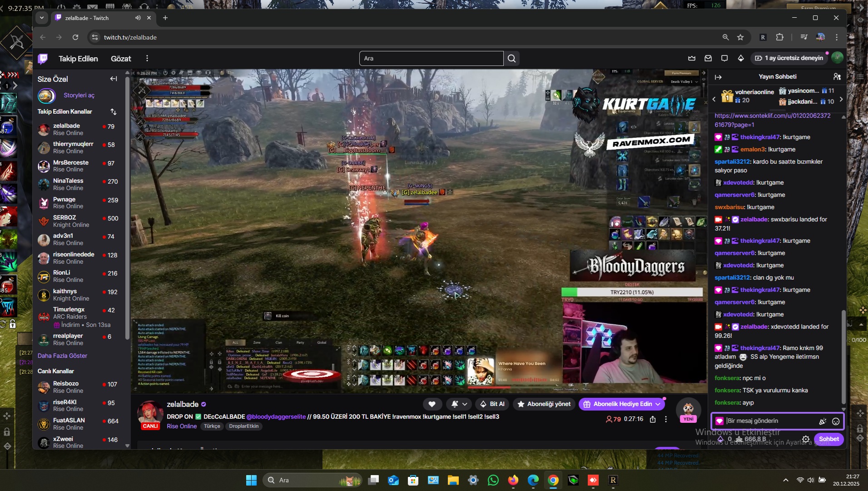Image resolution: width=868 pixels, height=491 pixels.
Task: Mute the zelalbade Twitch tab audio
Action: 138,18
